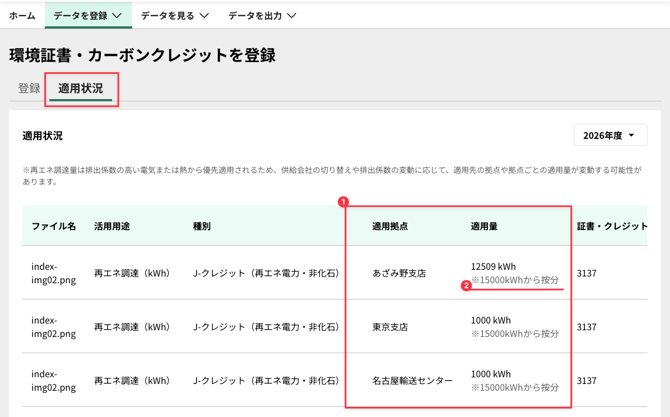This screenshot has width=670, height=417.
Task: Click 3137 in the 名古屋輸送センター row
Action: 587,381
